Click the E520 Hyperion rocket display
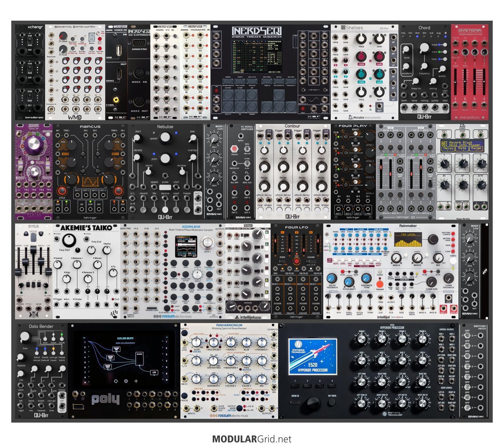The image size is (504, 447). (313, 356)
